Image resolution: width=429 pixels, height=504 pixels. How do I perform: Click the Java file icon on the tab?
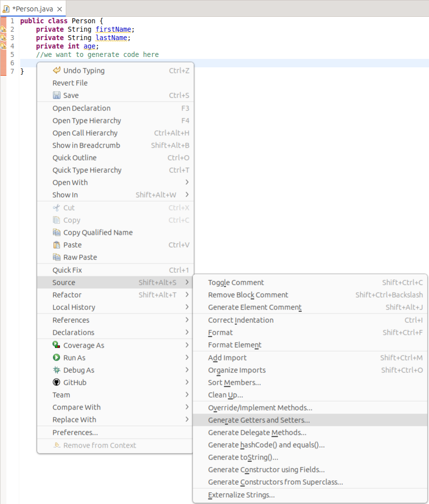[6, 8]
